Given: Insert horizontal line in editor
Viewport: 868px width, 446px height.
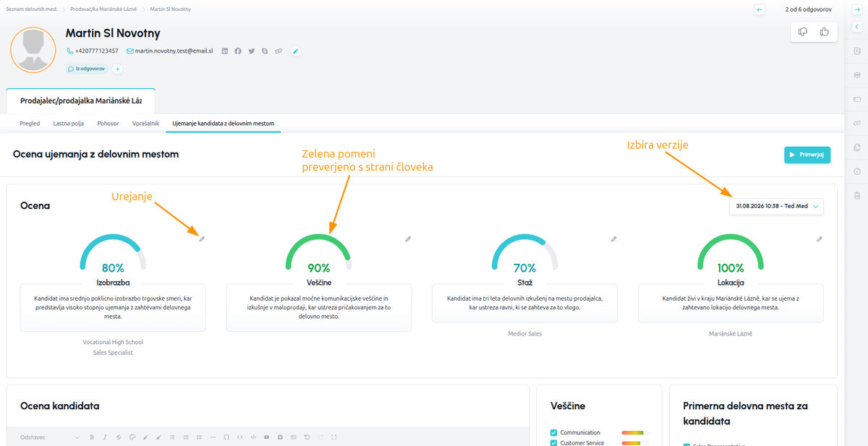Looking at the screenshot, I should point(213,437).
